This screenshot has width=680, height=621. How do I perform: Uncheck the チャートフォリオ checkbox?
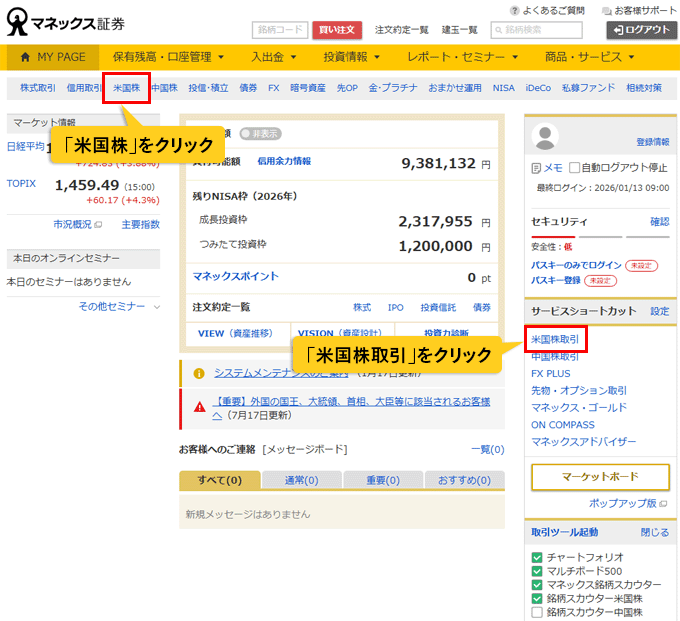pyautogui.click(x=537, y=557)
